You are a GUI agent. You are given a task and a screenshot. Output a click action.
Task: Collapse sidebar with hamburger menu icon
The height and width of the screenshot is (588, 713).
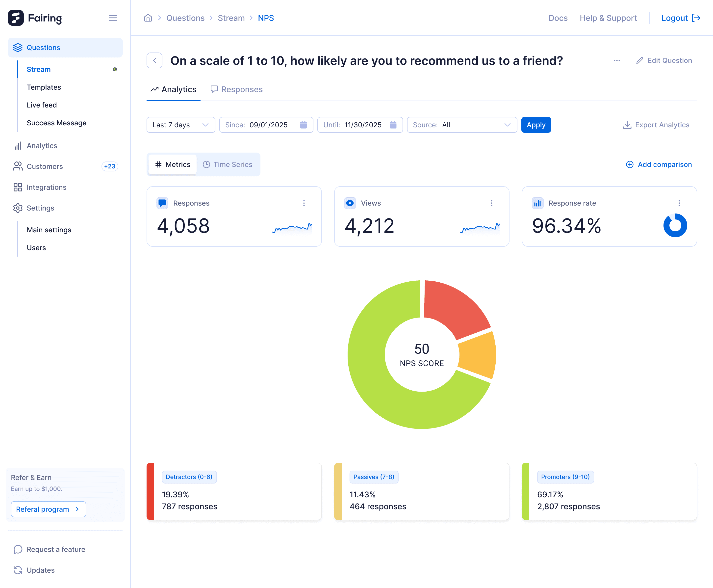[x=113, y=18]
